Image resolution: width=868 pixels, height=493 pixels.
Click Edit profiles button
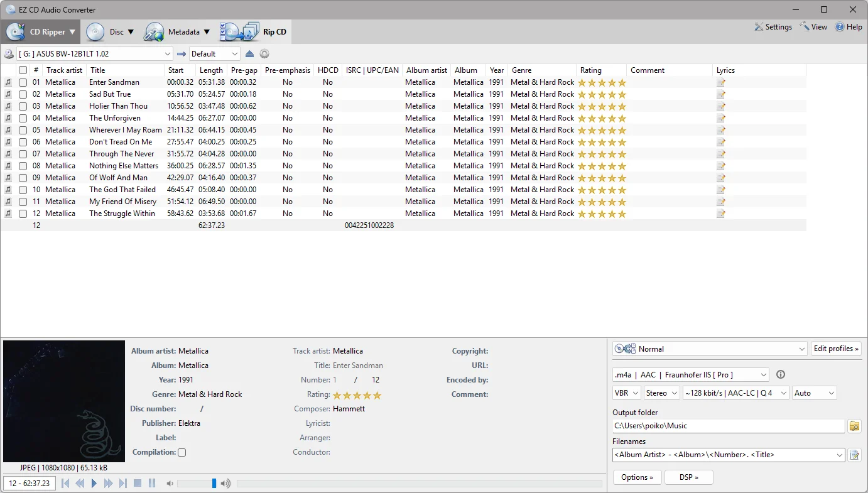(x=836, y=349)
